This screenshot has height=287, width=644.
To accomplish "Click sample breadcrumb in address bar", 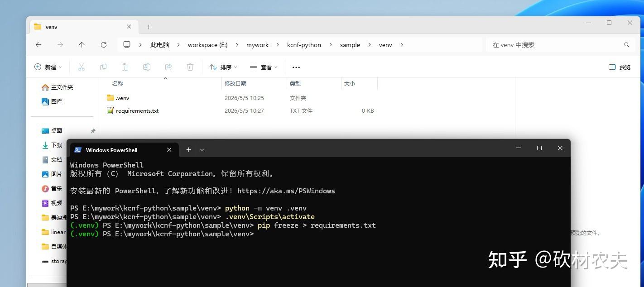I will [x=350, y=45].
